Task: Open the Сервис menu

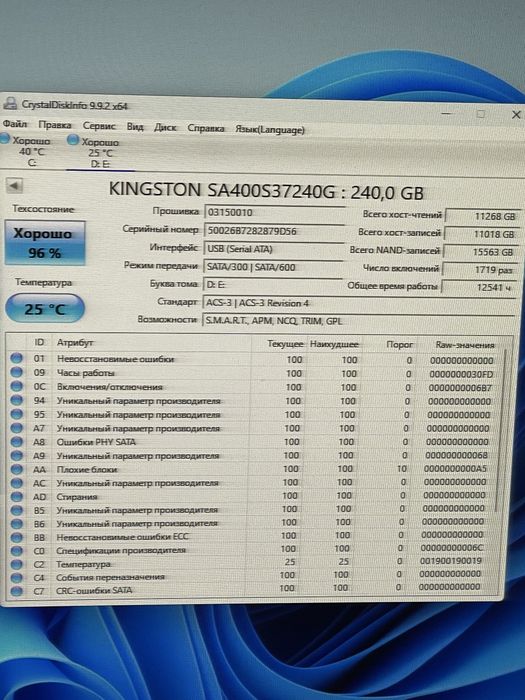Action: 99,126
